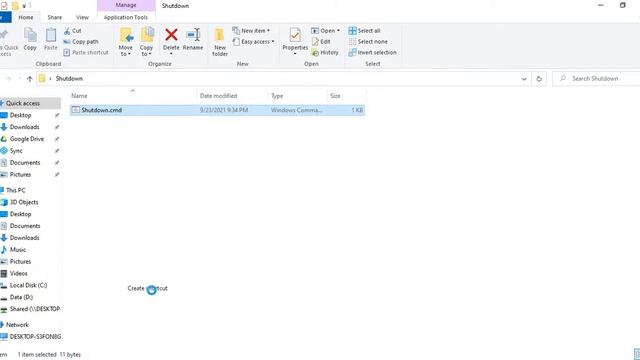Click Paste shortcut in the ribbon
The height and width of the screenshot is (360, 640).
click(x=86, y=52)
